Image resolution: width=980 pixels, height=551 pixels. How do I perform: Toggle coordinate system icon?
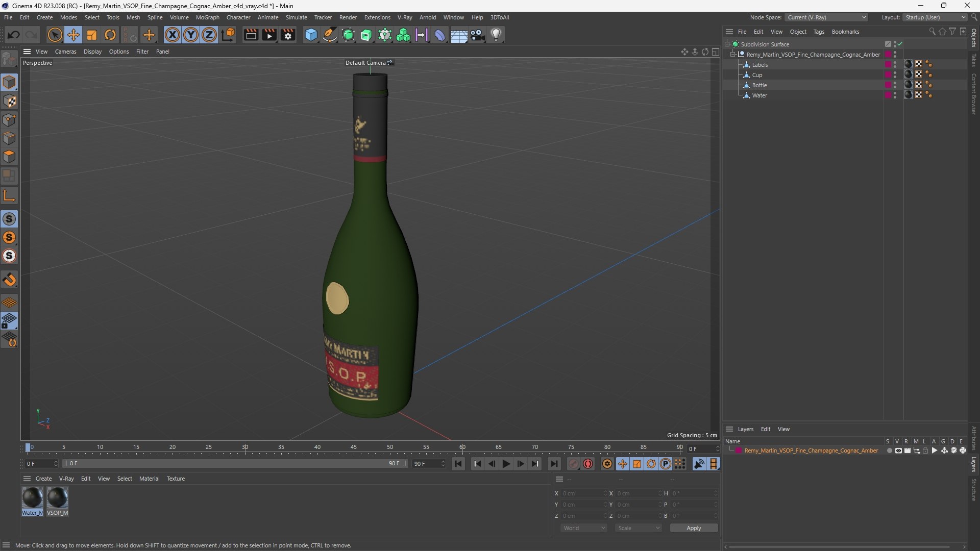[228, 35]
